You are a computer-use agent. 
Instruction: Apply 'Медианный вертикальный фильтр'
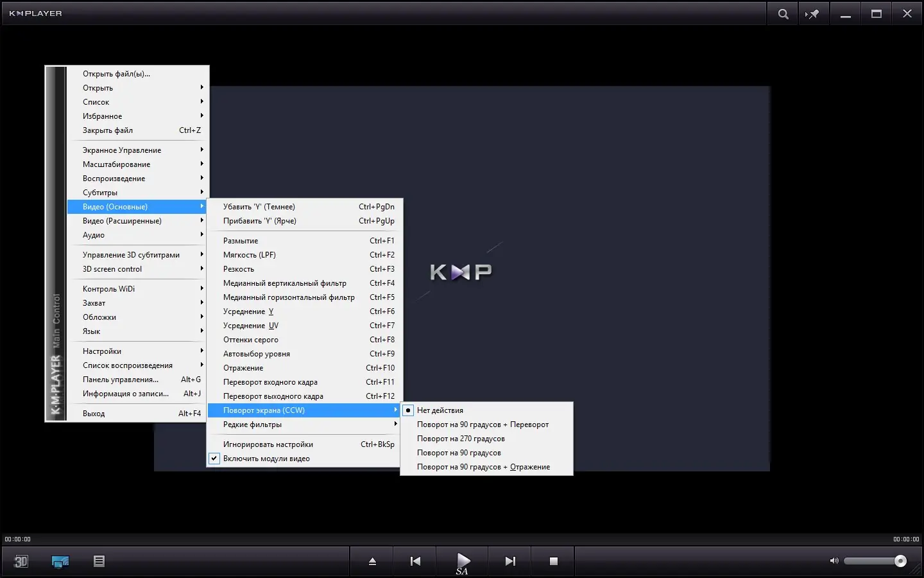click(305, 283)
